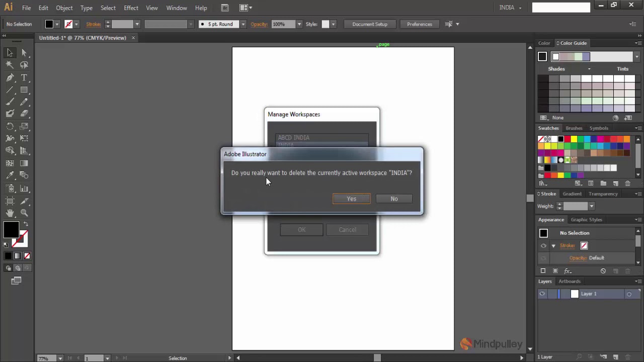This screenshot has width=644, height=362.
Task: Switch to Graphic Styles tab
Action: point(586,220)
